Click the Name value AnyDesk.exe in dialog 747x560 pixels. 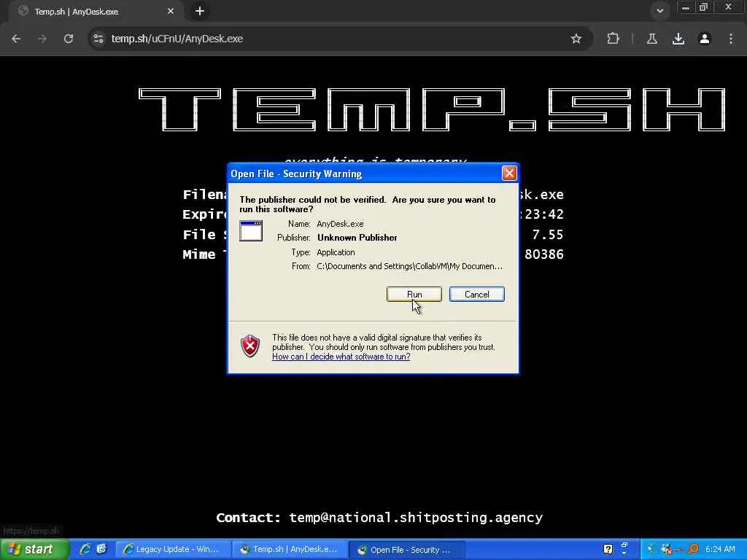[340, 224]
